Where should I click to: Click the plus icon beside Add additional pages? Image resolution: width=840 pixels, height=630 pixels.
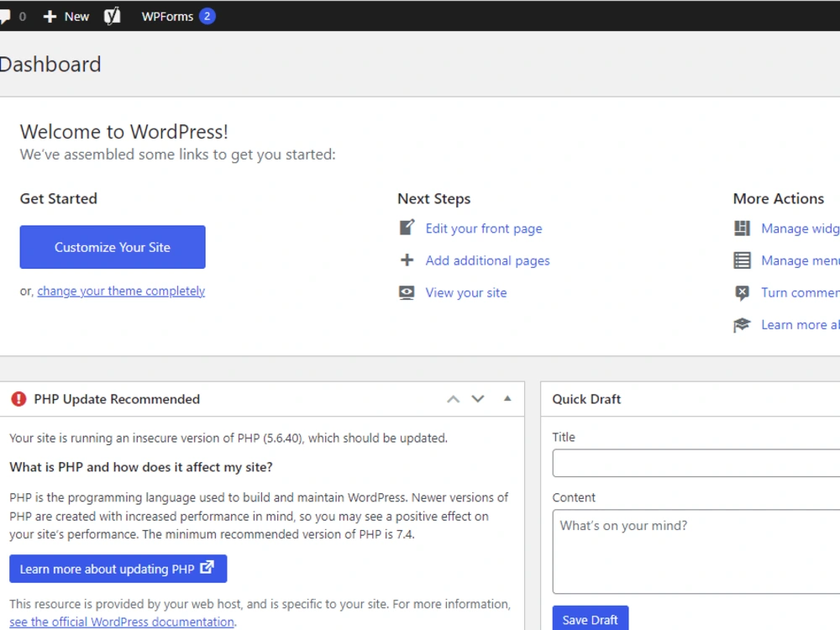pos(407,260)
